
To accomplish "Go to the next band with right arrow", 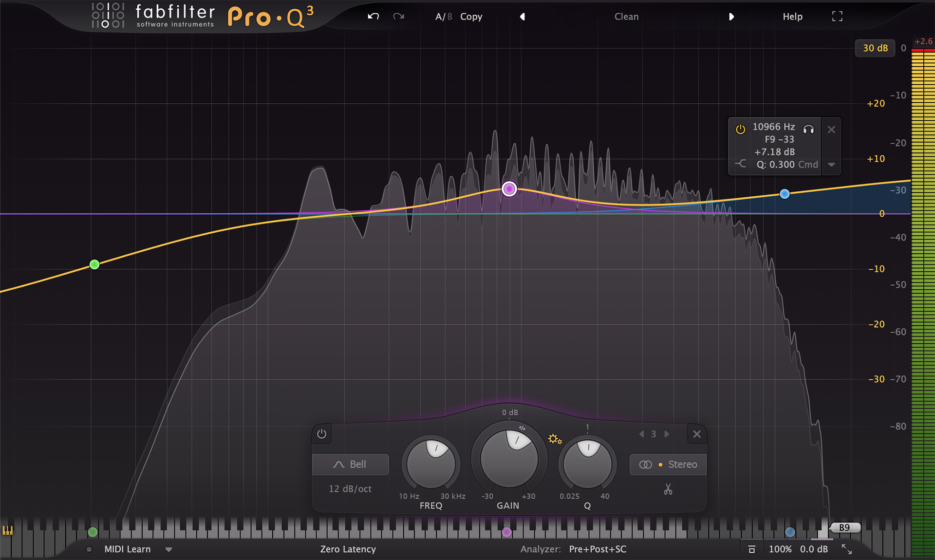I will [x=667, y=434].
